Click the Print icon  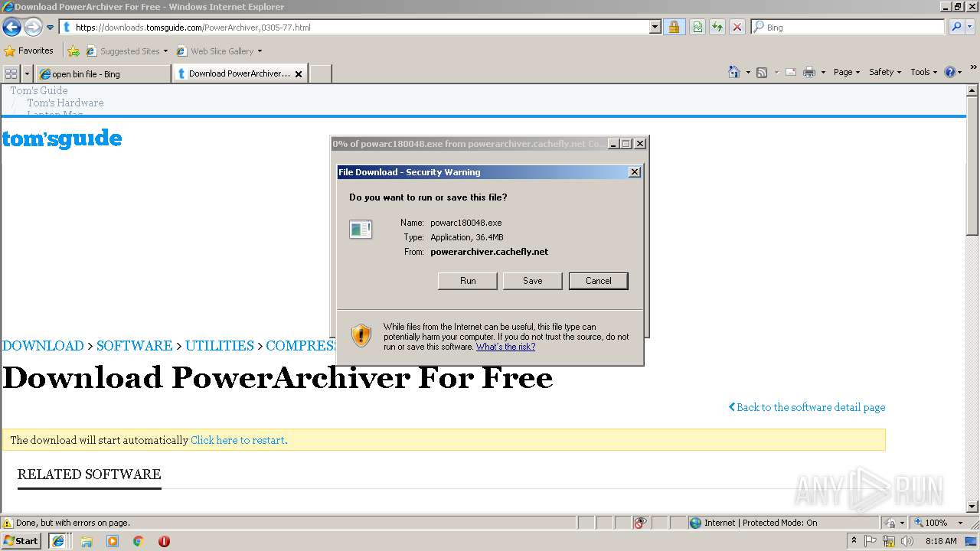(809, 72)
